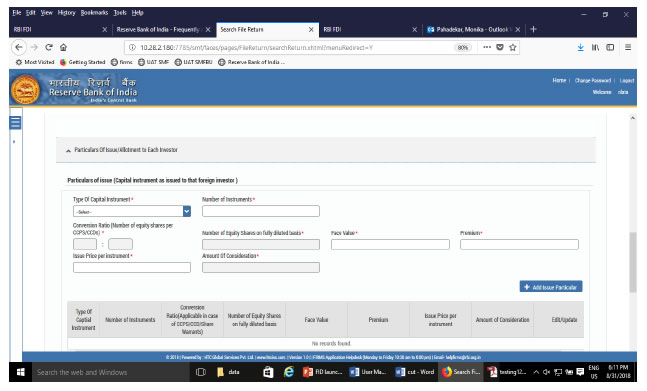Screen dimensions: 647x391
Task: Open Firefox library icon
Action: click(x=595, y=47)
